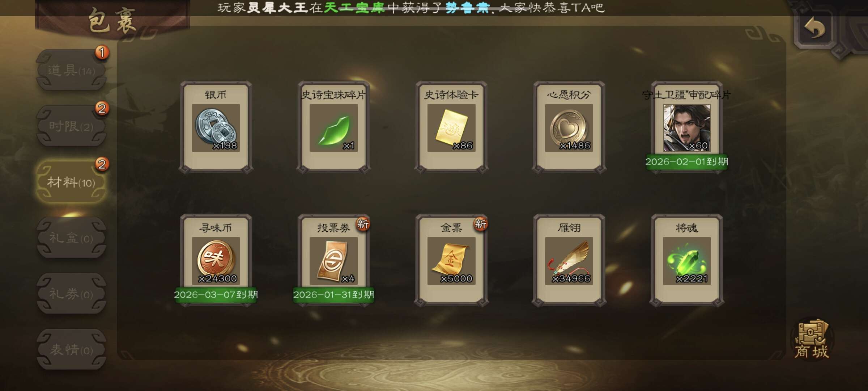Select the 雁翎 feather item
Screen dimensions: 868x391
point(569,261)
